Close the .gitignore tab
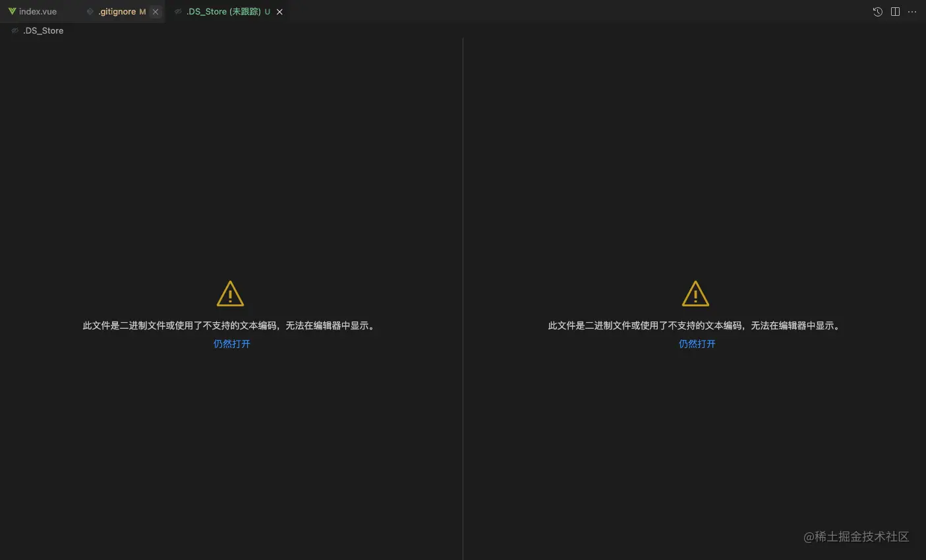 [156, 12]
